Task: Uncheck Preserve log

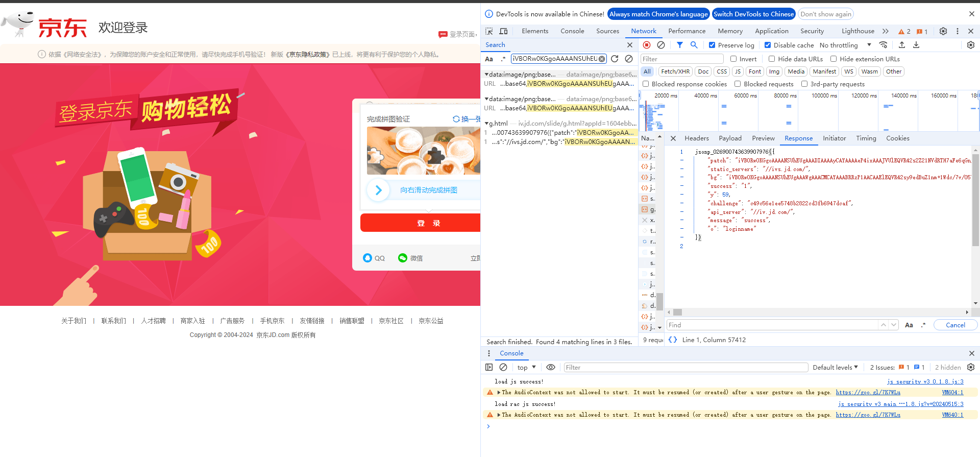Action: click(712, 45)
